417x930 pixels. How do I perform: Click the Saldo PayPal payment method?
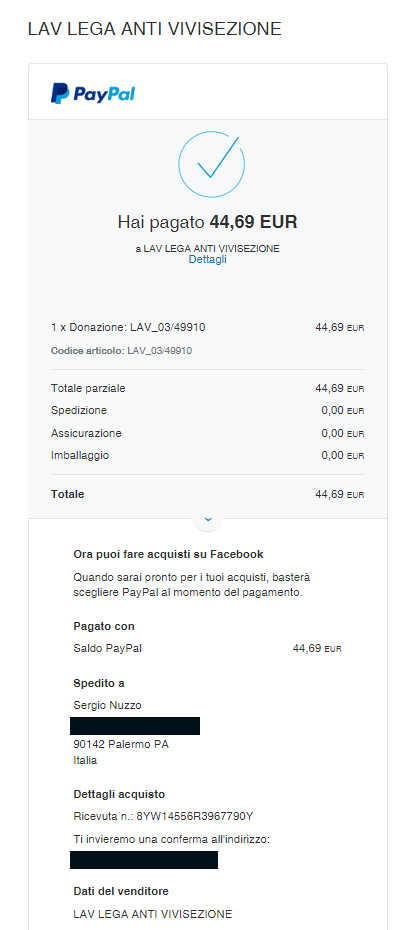(107, 648)
